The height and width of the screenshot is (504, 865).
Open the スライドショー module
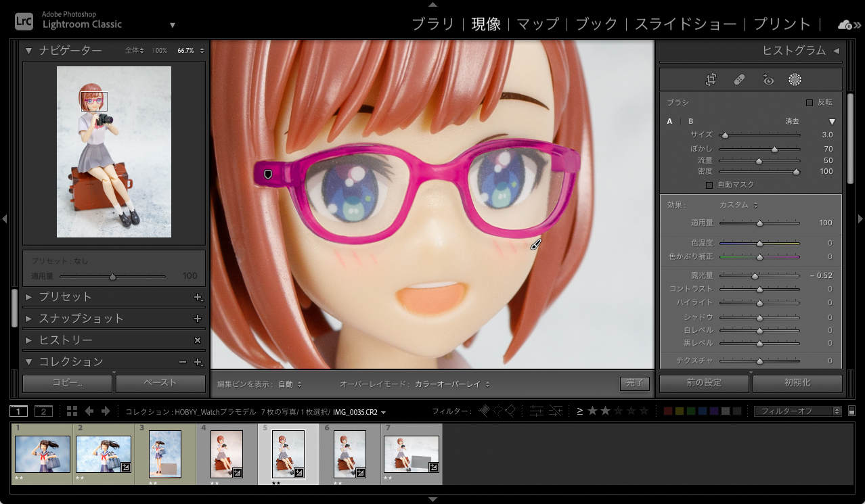(685, 24)
